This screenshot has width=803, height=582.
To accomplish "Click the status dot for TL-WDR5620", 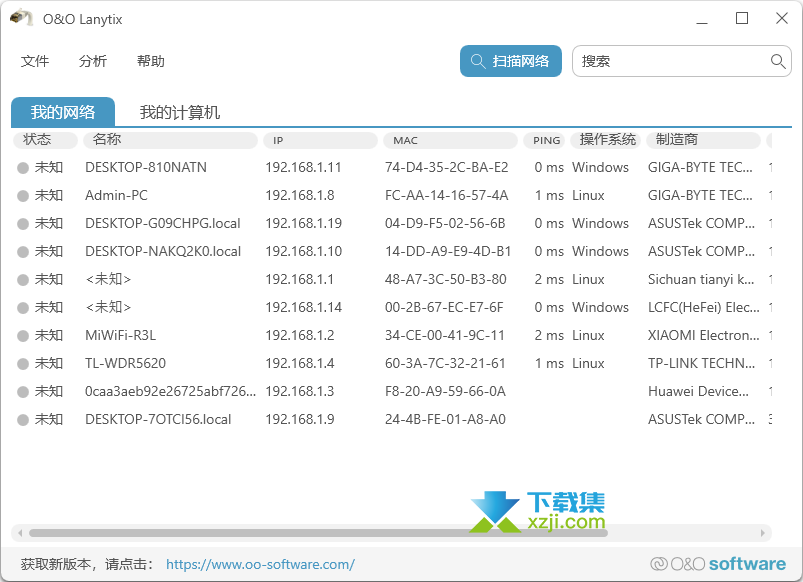I will 23,364.
